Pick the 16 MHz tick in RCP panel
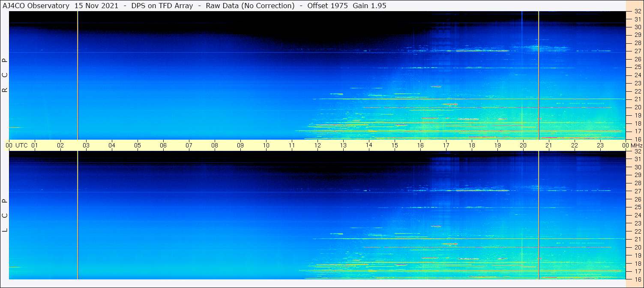Viewport: 644px width, 288px height. [x=638, y=139]
